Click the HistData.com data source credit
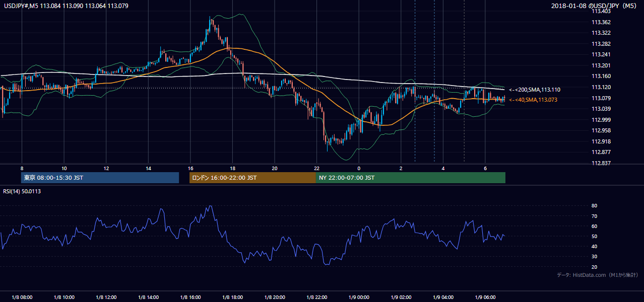The image size is (644, 302). (598, 275)
